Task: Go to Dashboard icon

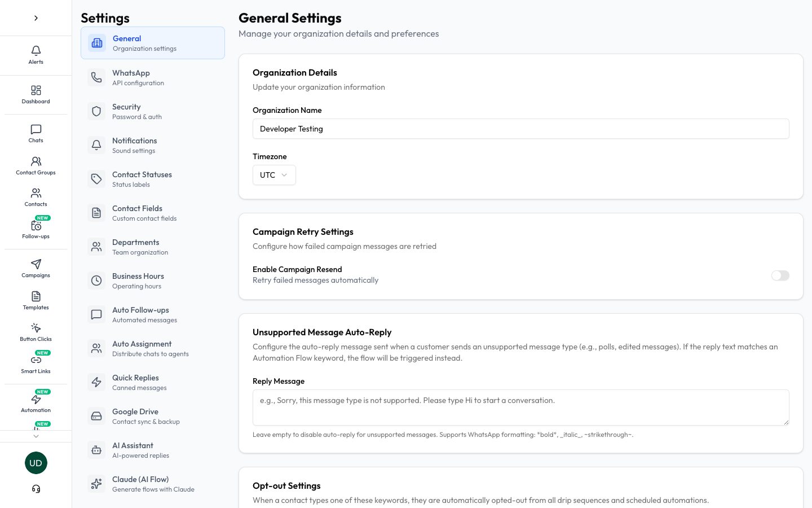Action: pyautogui.click(x=36, y=90)
